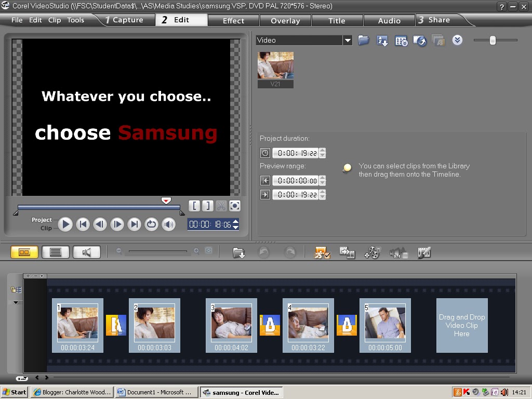532x399 pixels.
Task: Toggle Smart Proxy on the timeline toolbar
Action: pyautogui.click(x=321, y=252)
